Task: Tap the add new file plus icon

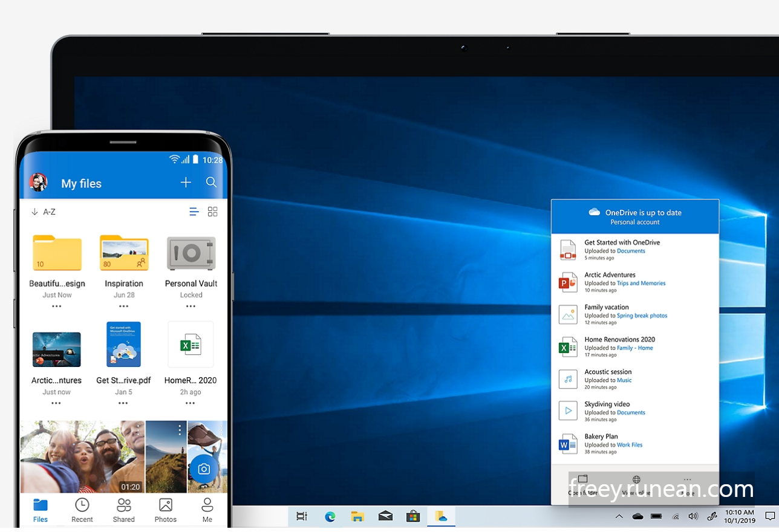Action: coord(185,182)
